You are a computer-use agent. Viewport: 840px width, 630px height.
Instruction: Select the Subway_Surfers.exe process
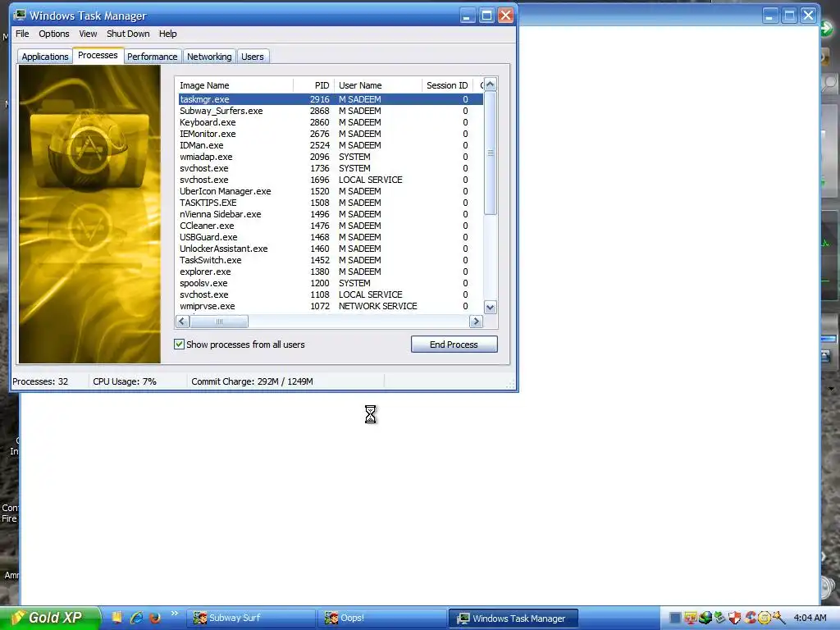pyautogui.click(x=331, y=111)
